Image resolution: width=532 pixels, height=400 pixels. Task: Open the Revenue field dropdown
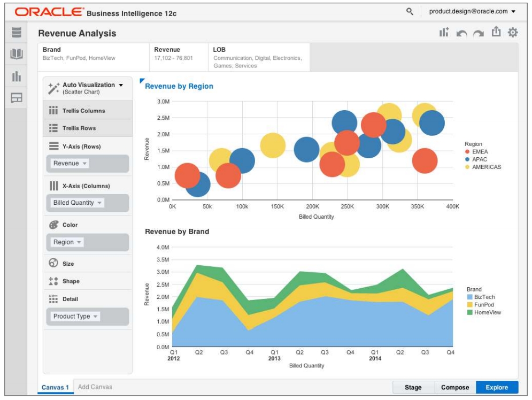[70, 163]
